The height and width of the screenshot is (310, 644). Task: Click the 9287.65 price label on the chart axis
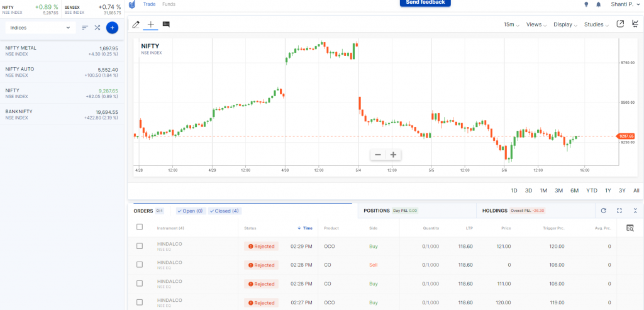pos(627,136)
